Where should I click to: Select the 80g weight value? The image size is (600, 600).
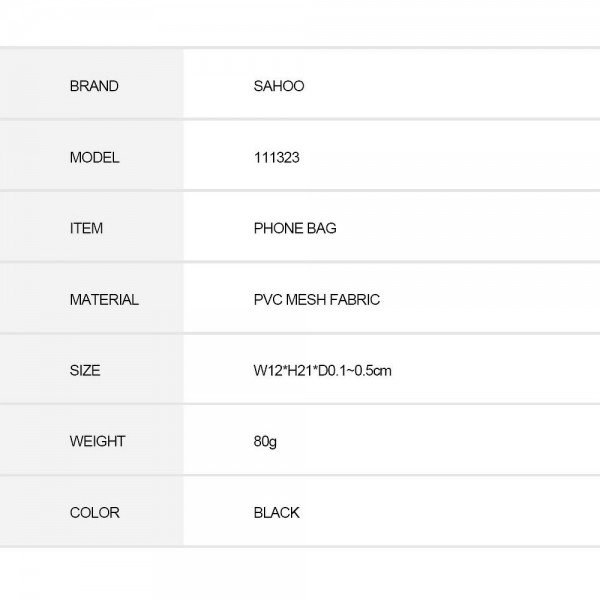pos(266,441)
